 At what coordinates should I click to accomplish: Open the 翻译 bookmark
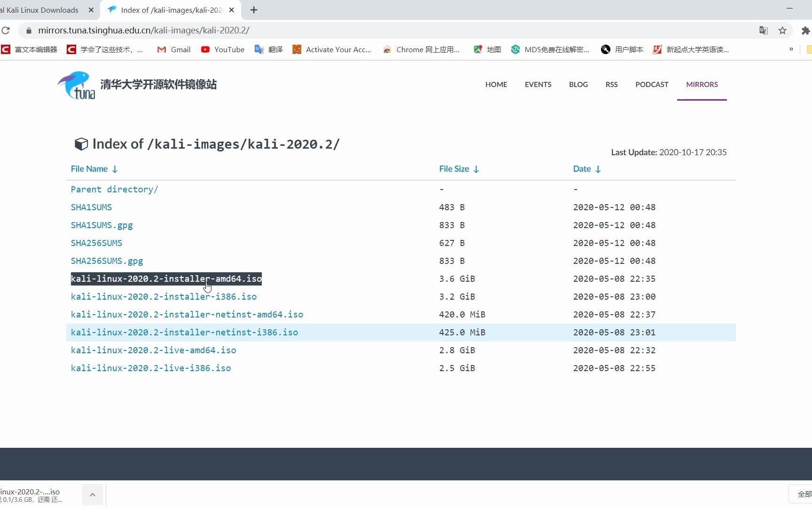click(x=269, y=49)
